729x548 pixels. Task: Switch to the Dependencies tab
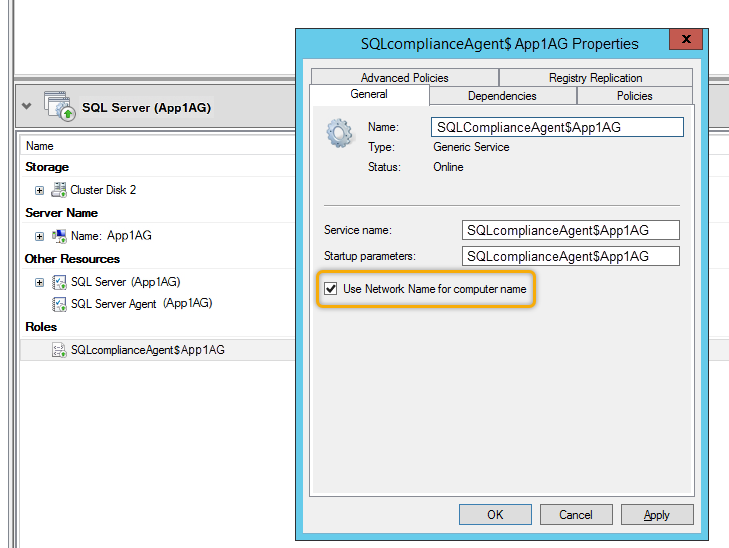[x=502, y=96]
